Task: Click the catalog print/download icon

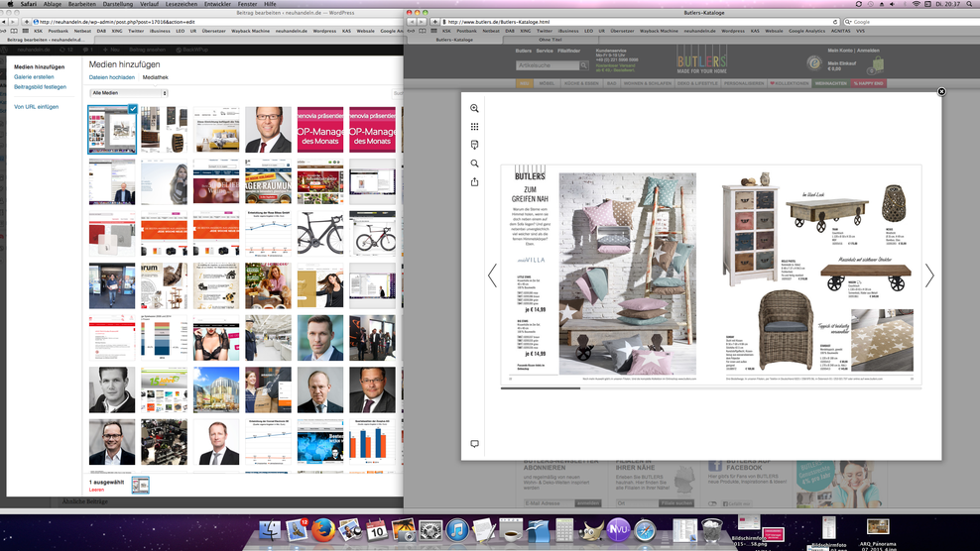Action: coord(474,145)
